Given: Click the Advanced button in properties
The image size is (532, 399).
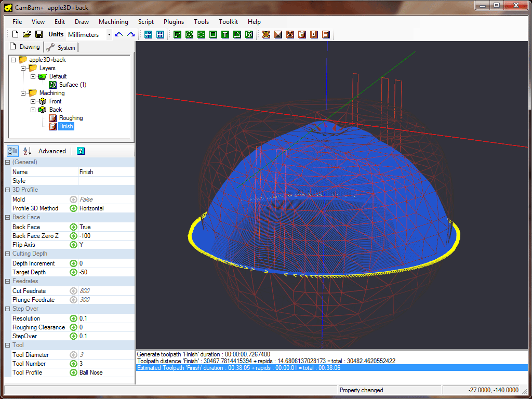Looking at the screenshot, I should tap(52, 151).
